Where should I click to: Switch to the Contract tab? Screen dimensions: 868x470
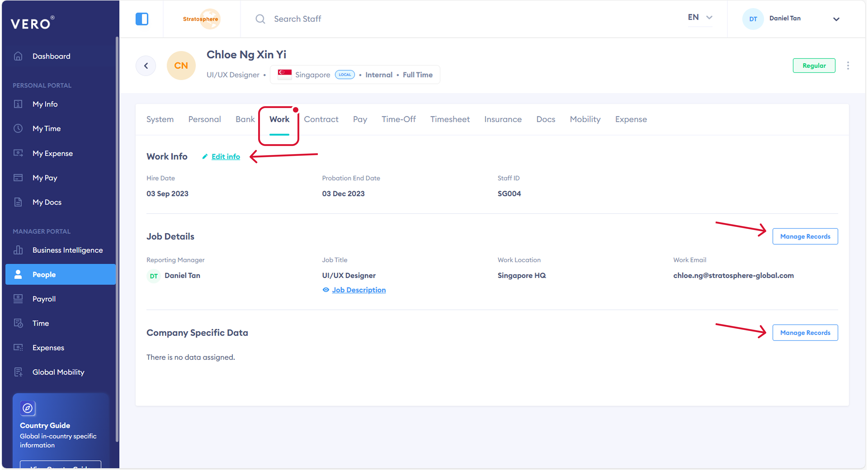pyautogui.click(x=321, y=119)
